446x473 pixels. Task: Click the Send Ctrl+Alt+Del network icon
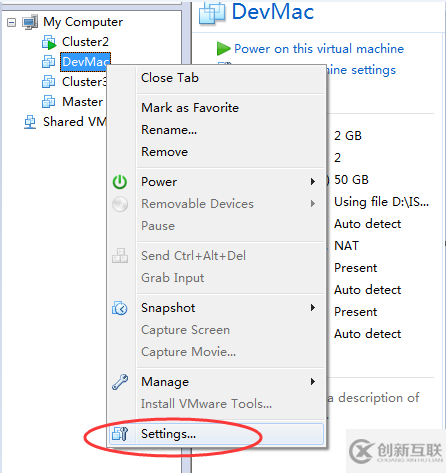pyautogui.click(x=120, y=256)
